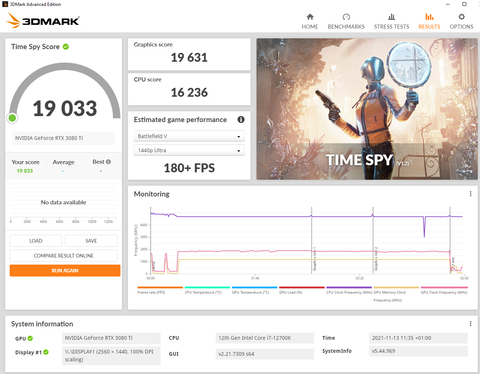Toggle GPU Clock Frequency legend entry
The width and height of the screenshot is (480, 374).
click(444, 290)
